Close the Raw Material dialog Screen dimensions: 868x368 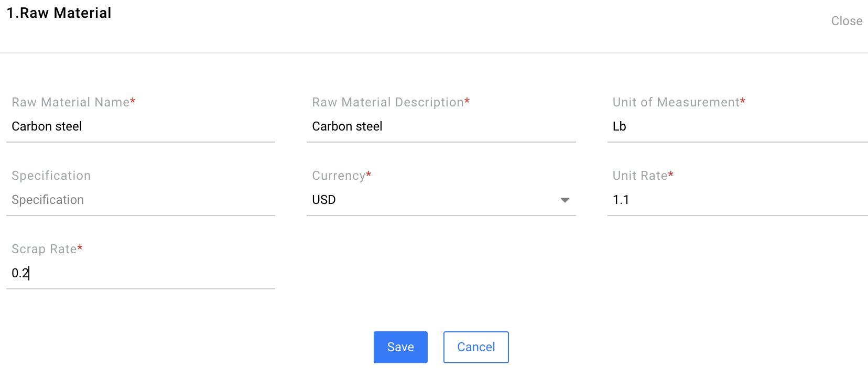pyautogui.click(x=846, y=21)
